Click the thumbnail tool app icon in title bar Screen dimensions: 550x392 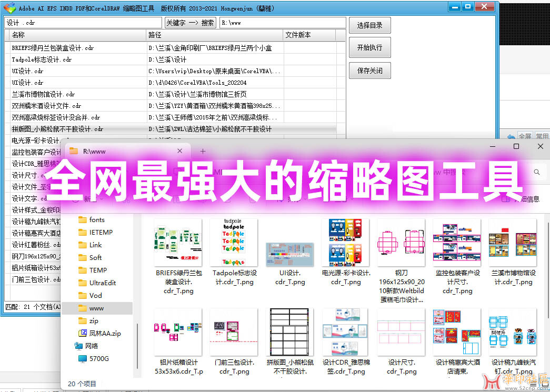9,8
